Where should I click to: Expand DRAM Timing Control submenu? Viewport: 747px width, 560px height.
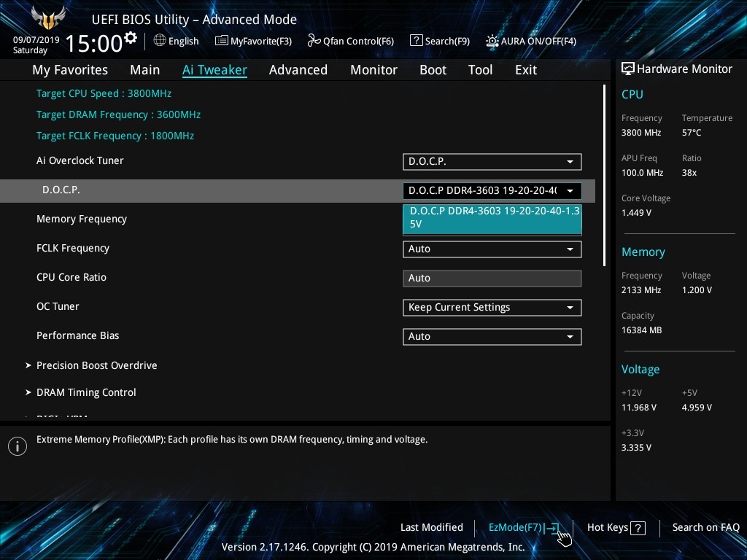[86, 392]
